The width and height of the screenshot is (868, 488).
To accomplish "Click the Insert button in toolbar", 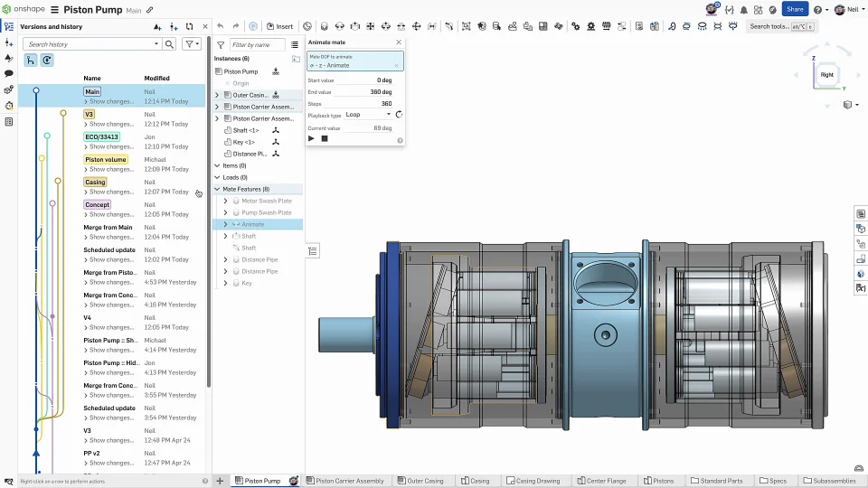I will tap(280, 26).
